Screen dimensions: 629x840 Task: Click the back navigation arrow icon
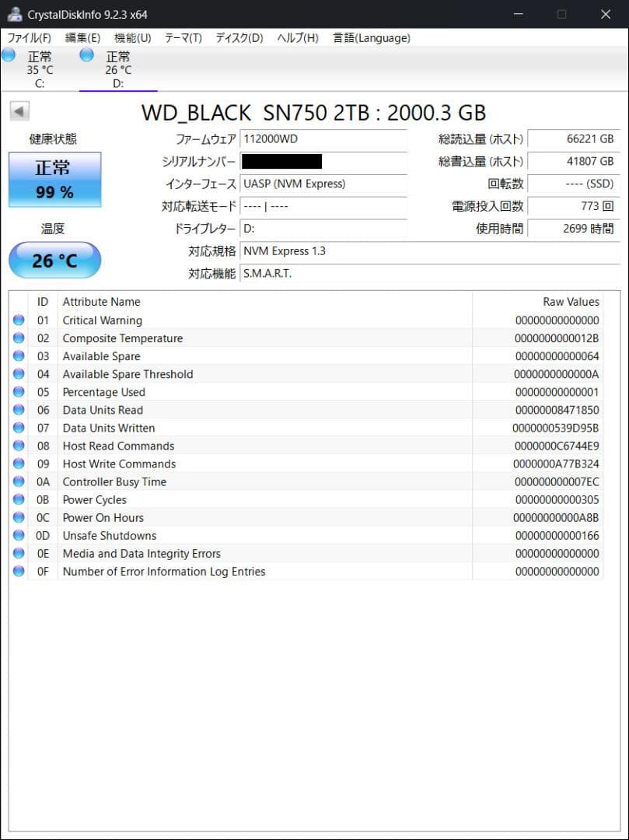pos(19,110)
